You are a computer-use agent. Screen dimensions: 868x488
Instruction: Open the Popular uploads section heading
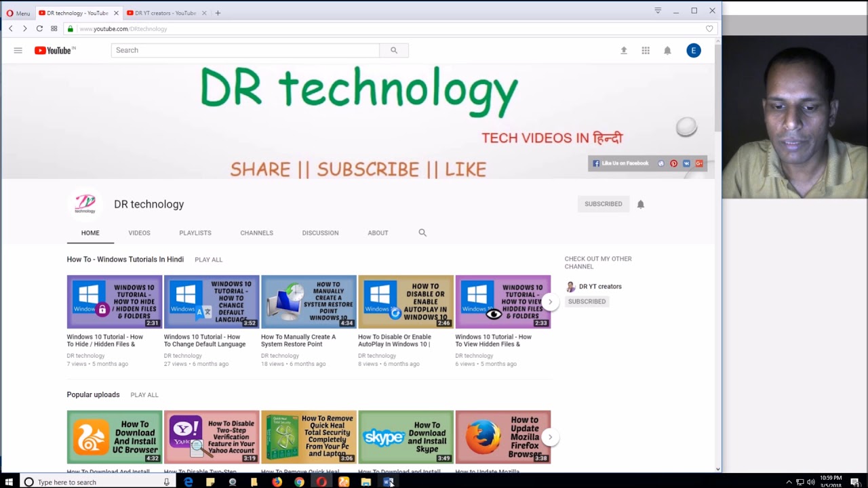coord(93,394)
